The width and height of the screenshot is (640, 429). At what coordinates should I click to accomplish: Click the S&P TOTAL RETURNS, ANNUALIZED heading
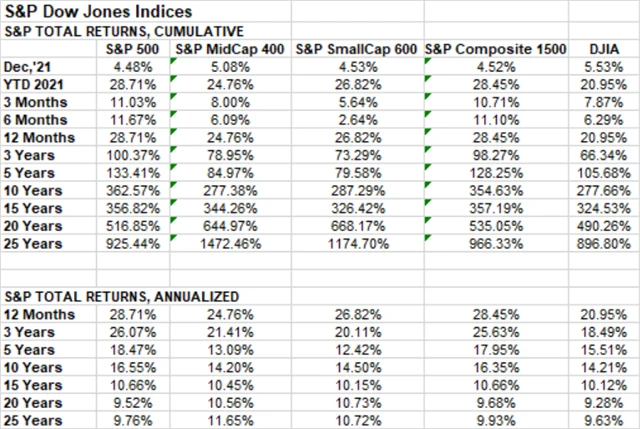122,296
